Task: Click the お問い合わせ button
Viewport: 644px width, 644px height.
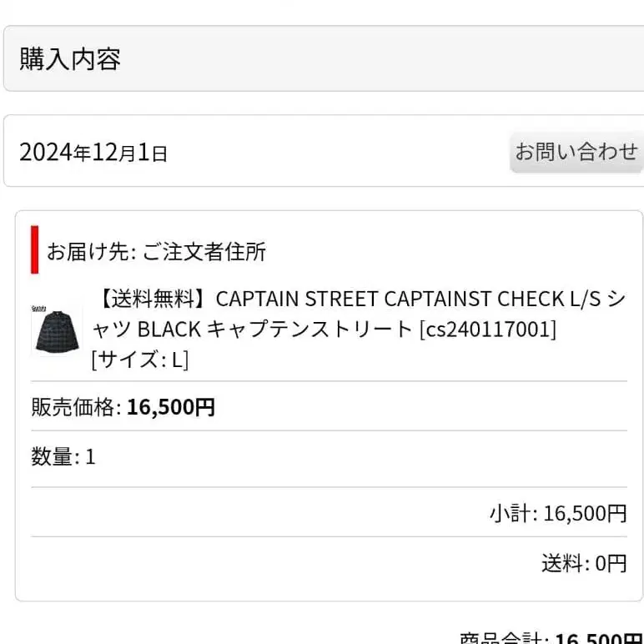Action: tap(576, 152)
